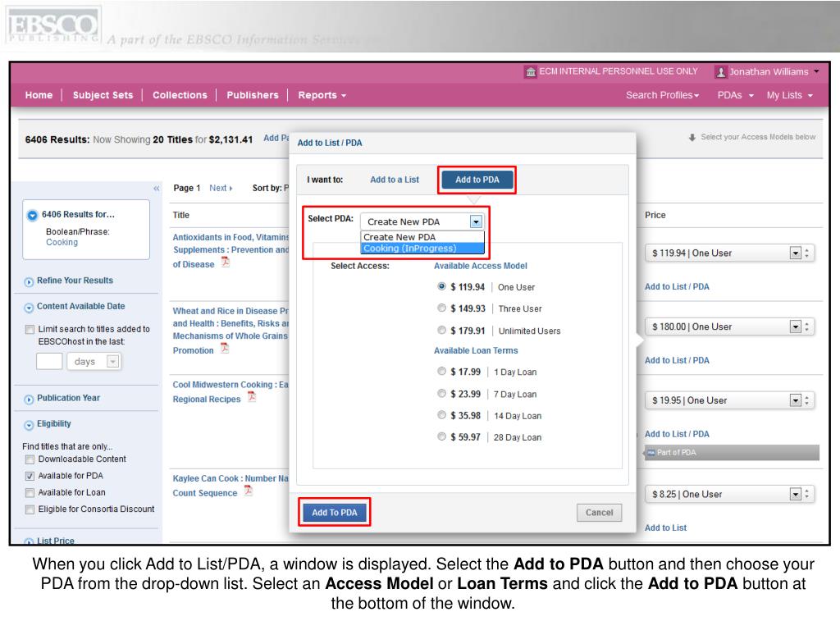The width and height of the screenshot is (840, 630).
Task: Click the PDF icon beside Antioxidants in Food
Action: point(226,262)
